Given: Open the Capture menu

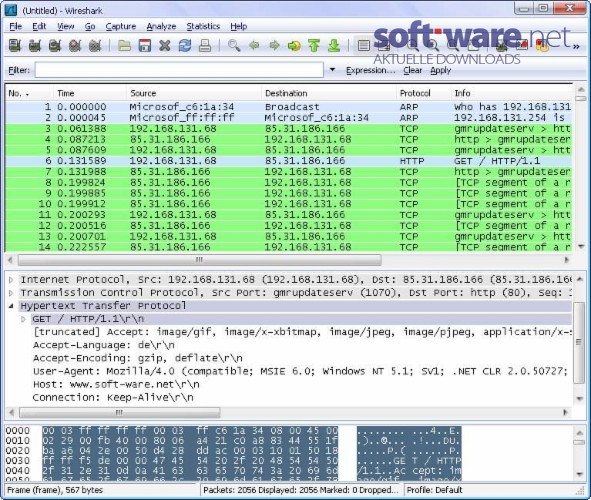Looking at the screenshot, I should pos(121,26).
